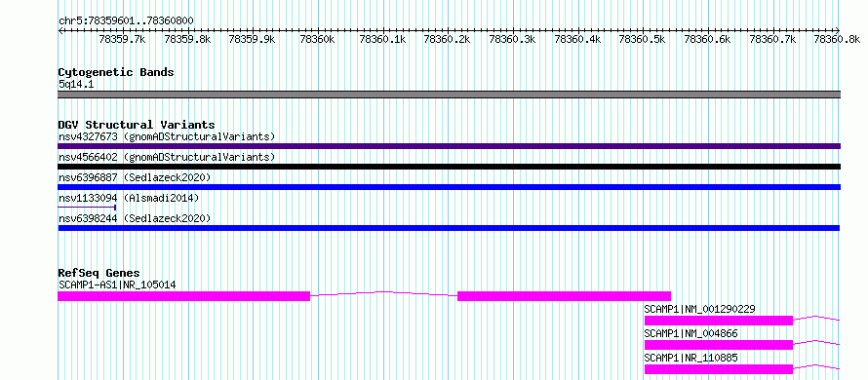Click the 78360.3k ruler tick label
Viewport: 868px width, 380px height.
pos(512,39)
